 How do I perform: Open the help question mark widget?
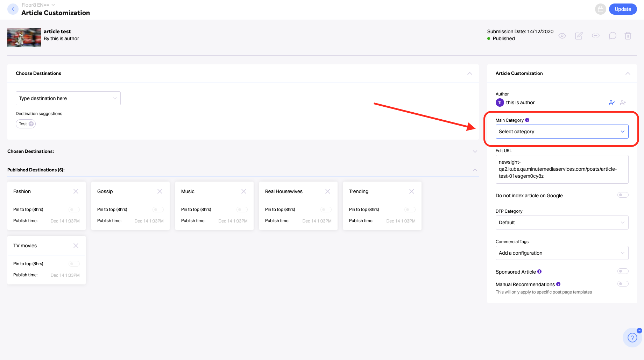632,338
